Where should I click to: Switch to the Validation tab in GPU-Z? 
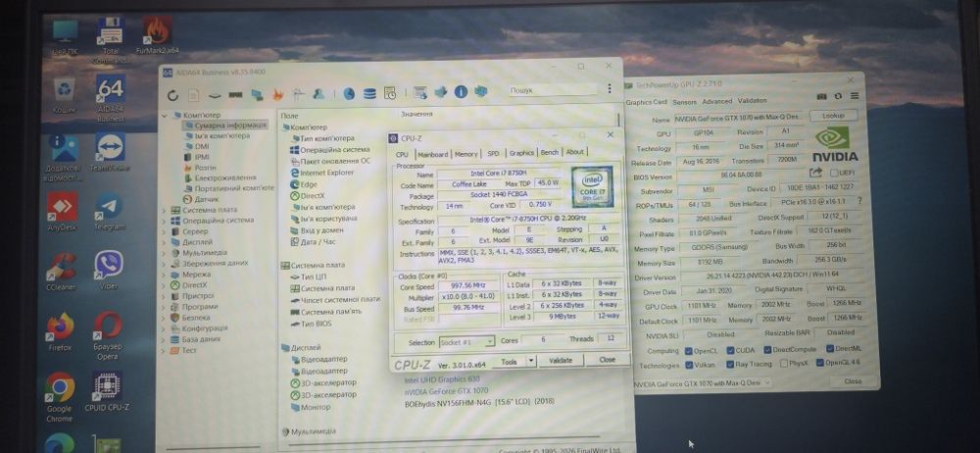(x=752, y=101)
